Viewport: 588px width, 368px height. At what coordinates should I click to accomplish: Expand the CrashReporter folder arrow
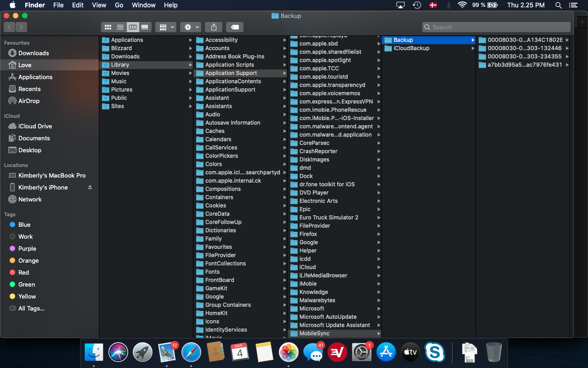pyautogui.click(x=379, y=151)
